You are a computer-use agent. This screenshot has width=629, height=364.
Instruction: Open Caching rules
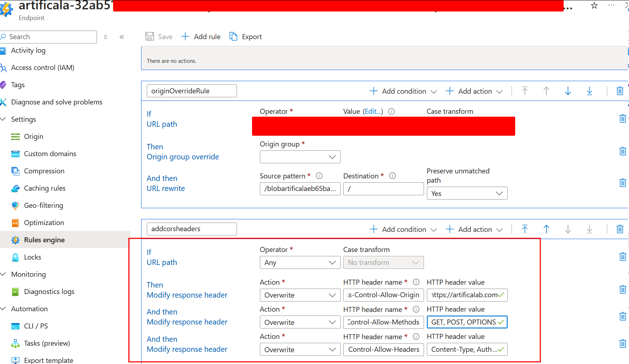(x=45, y=188)
